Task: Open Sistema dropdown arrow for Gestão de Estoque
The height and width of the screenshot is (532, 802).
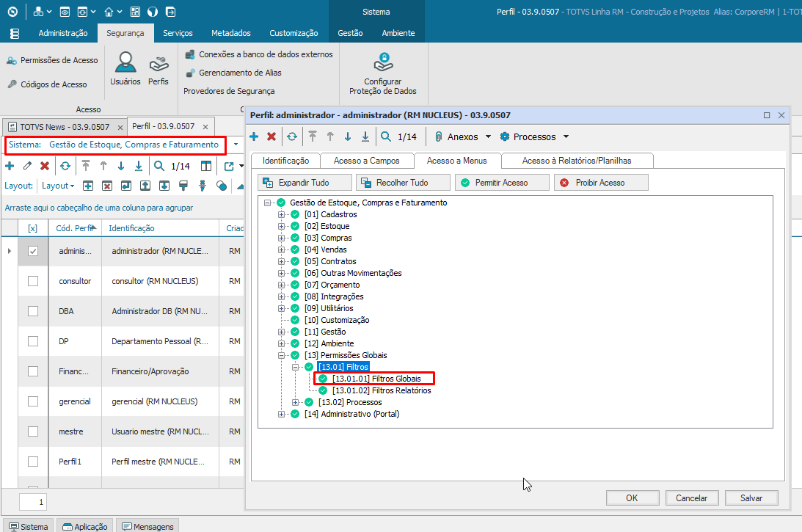Action: (x=236, y=145)
